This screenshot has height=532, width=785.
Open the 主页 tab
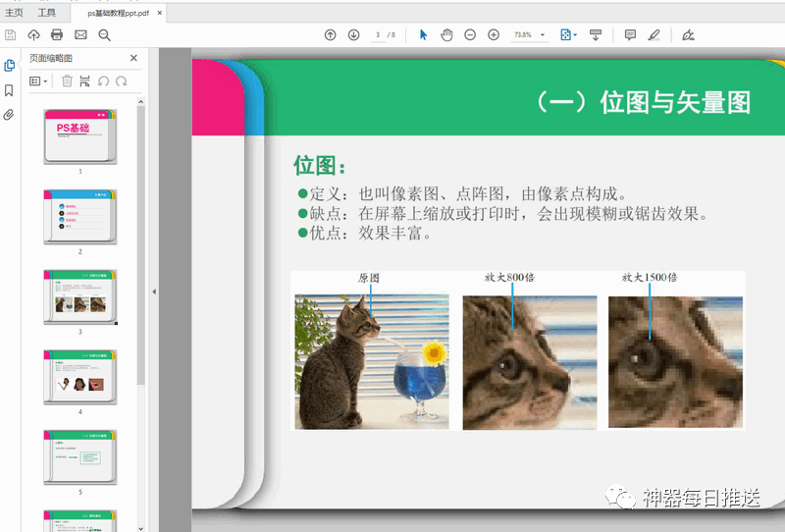point(14,13)
